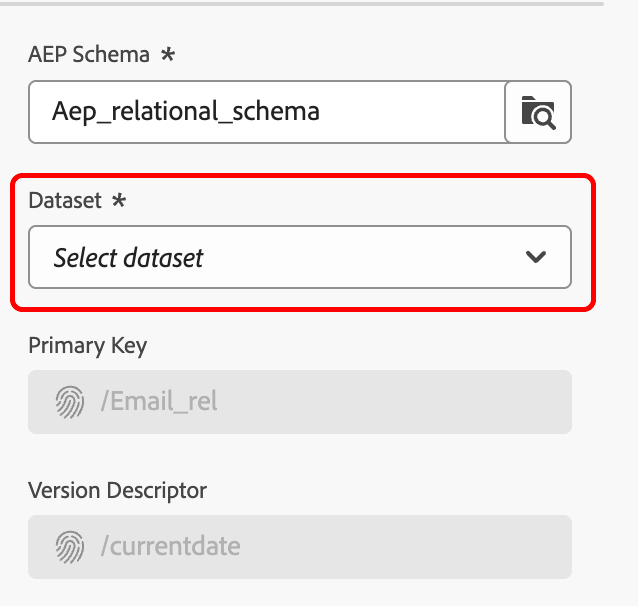This screenshot has width=638, height=606.
Task: Click the Select dataset placeholder text
Action: click(x=128, y=258)
